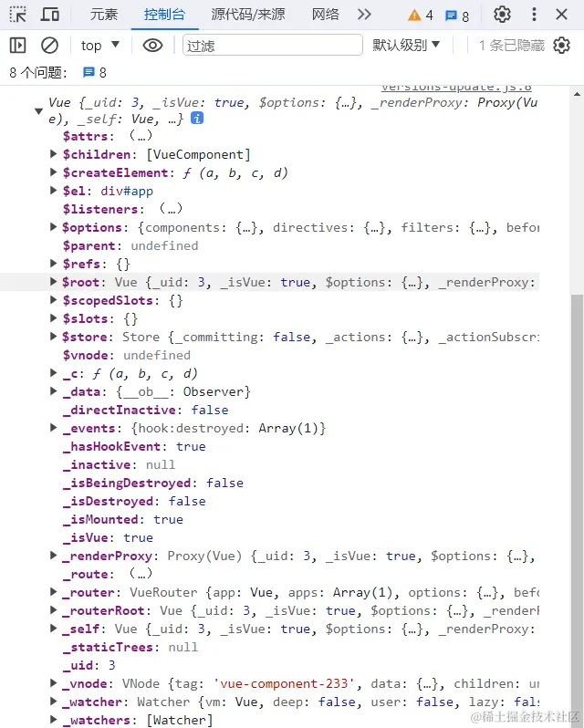
Task: Expand the _watchers property
Action: (54, 720)
